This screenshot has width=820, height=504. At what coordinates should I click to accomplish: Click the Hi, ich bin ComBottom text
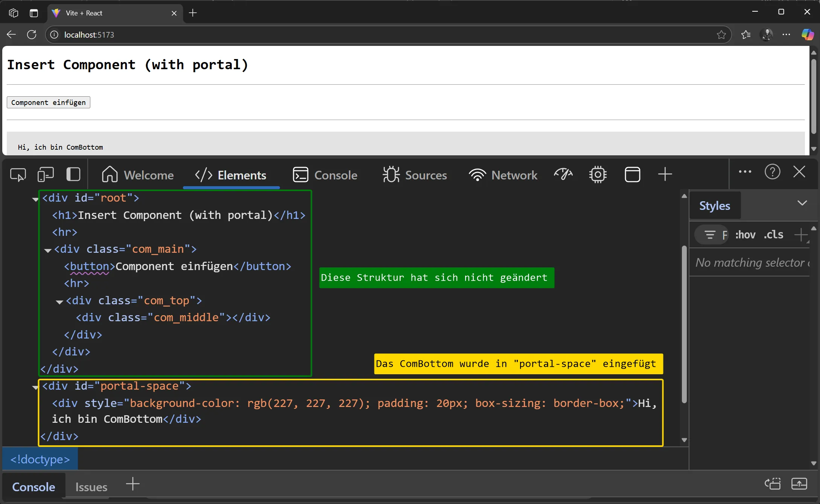pyautogui.click(x=60, y=147)
